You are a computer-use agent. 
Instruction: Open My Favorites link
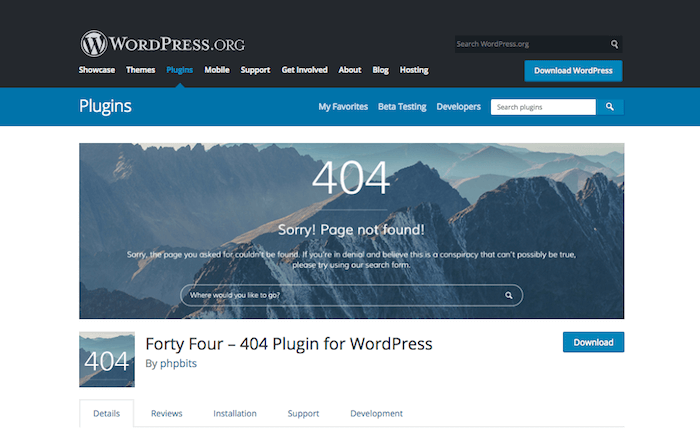tap(343, 107)
